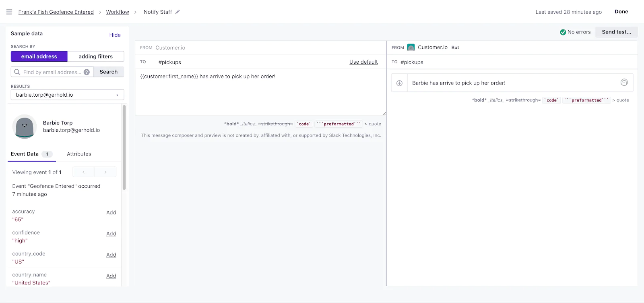Image resolution: width=644 pixels, height=303 pixels.
Task: Click the plus icon beside the Barbie preview message
Action: 399,83
